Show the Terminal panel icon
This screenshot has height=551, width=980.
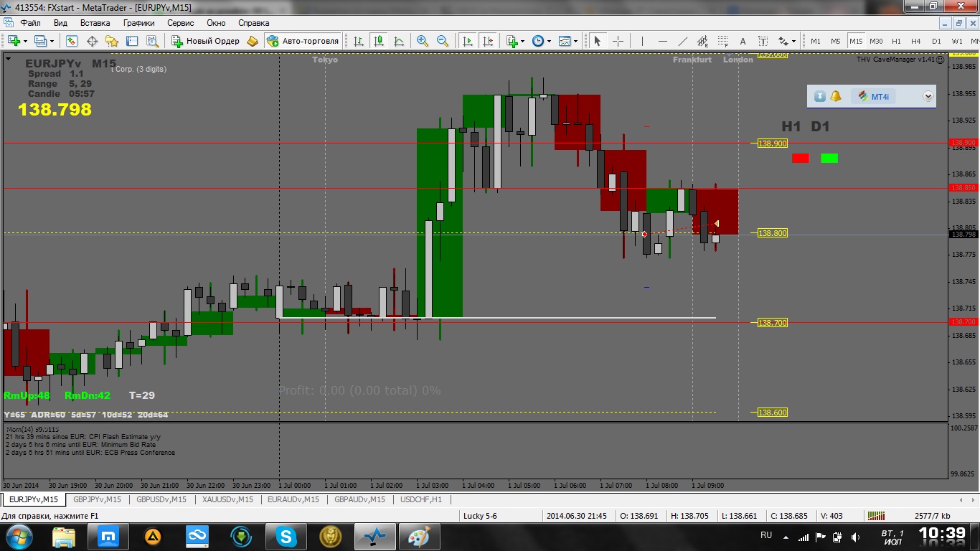132,41
